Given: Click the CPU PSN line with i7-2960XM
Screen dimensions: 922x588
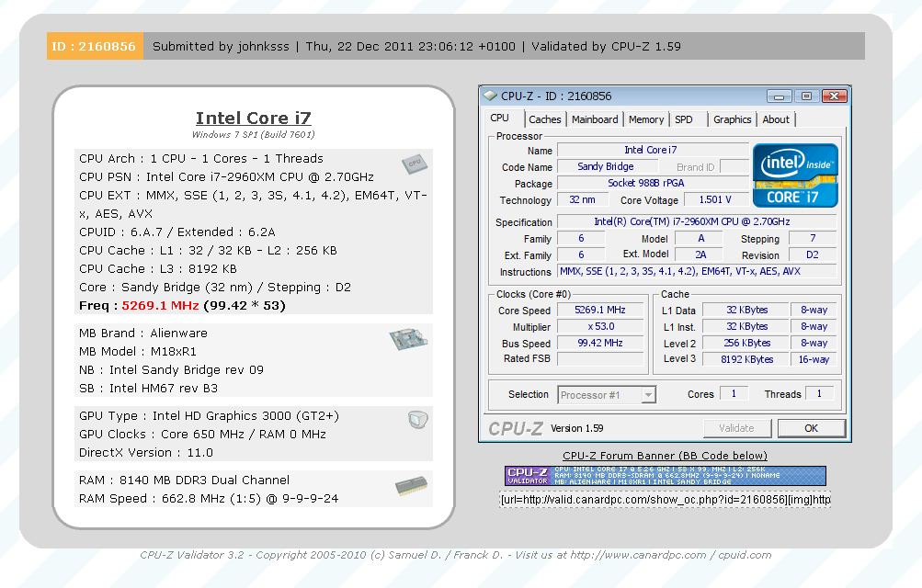Looking at the screenshot, I should coord(226,176).
